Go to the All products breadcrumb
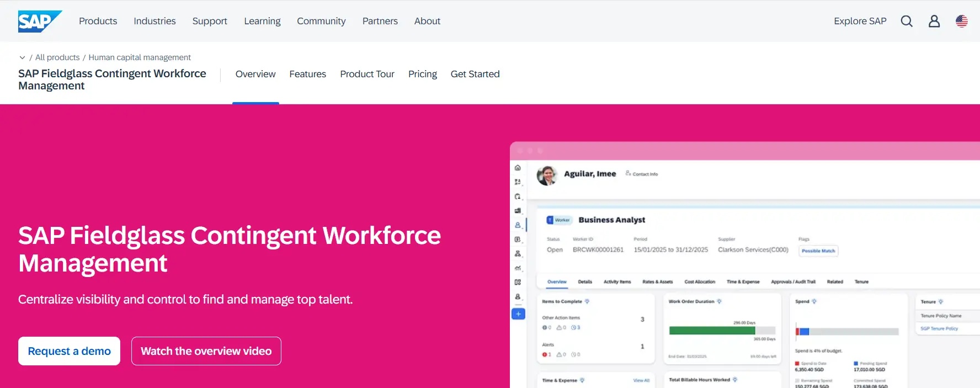 [x=57, y=57]
